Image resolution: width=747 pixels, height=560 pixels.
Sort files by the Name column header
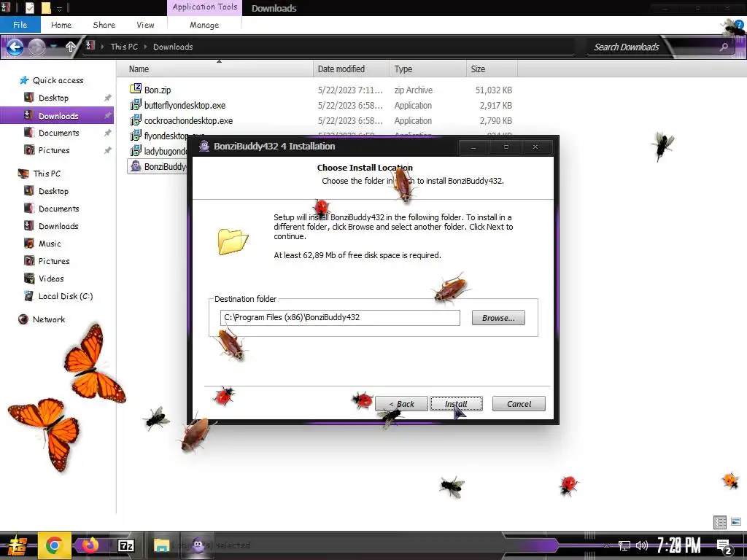pos(215,69)
